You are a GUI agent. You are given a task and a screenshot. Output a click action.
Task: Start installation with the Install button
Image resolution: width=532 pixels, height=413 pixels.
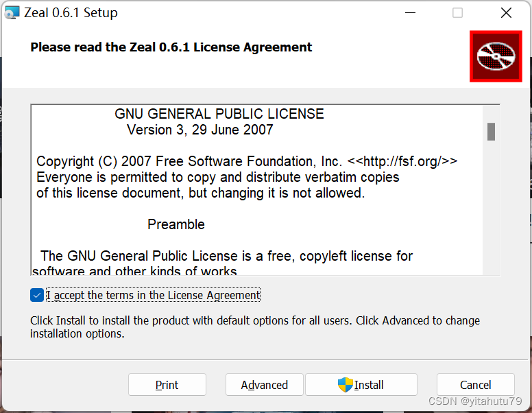pos(361,385)
